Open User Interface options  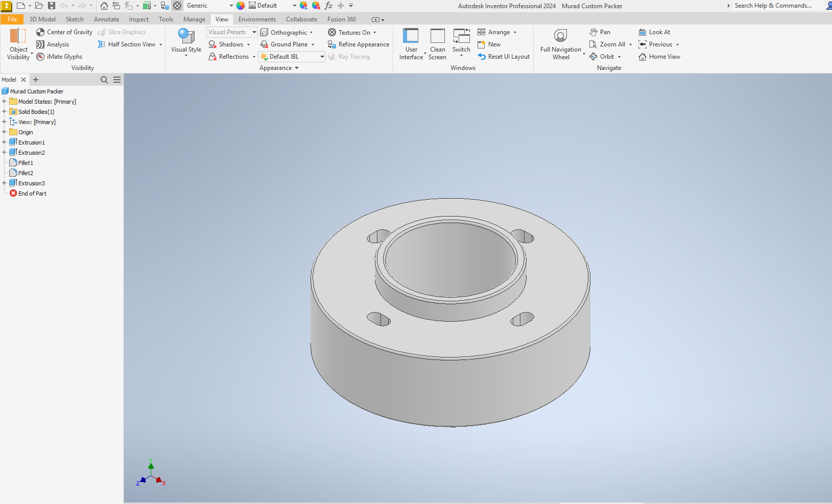[x=411, y=44]
